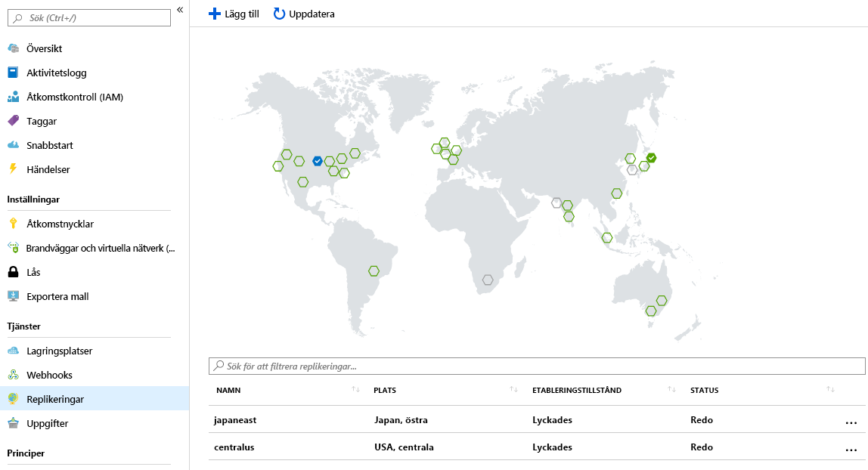This screenshot has width=868, height=470.
Task: Open Webhooks in services list
Action: point(49,376)
